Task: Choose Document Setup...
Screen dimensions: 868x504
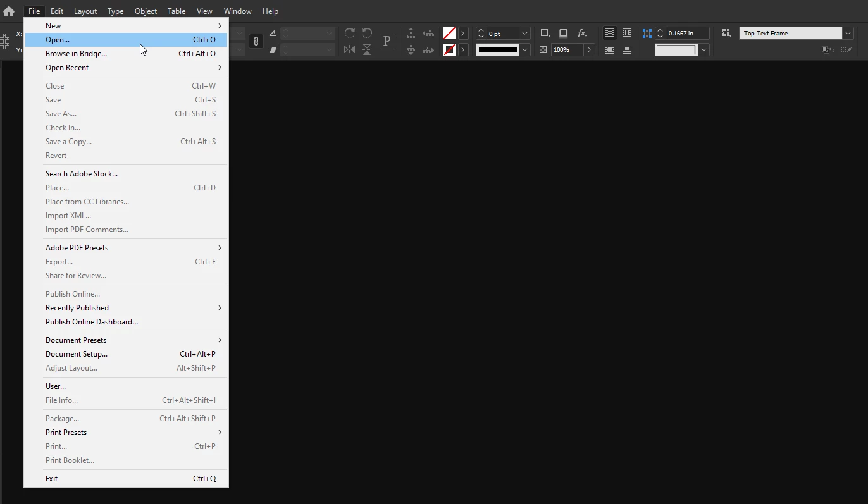Action: [126, 354]
